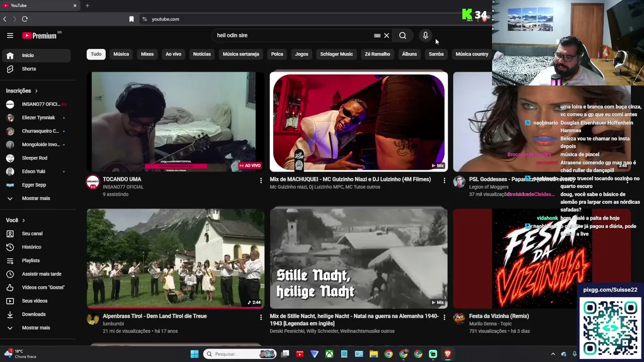
Task: Go to Início in the sidebar
Action: (x=35, y=55)
